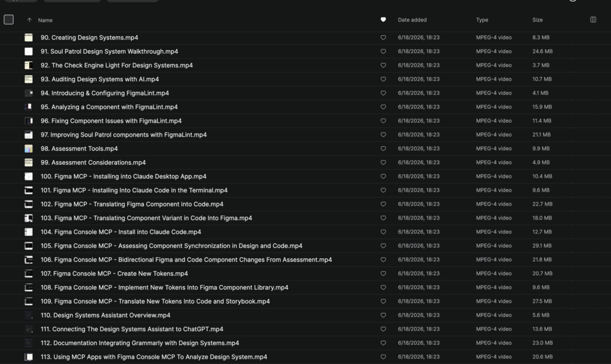Favorite 91. Soul Patrol Design System Walkthrough.mp4
This screenshot has width=611, height=364.
pos(383,51)
